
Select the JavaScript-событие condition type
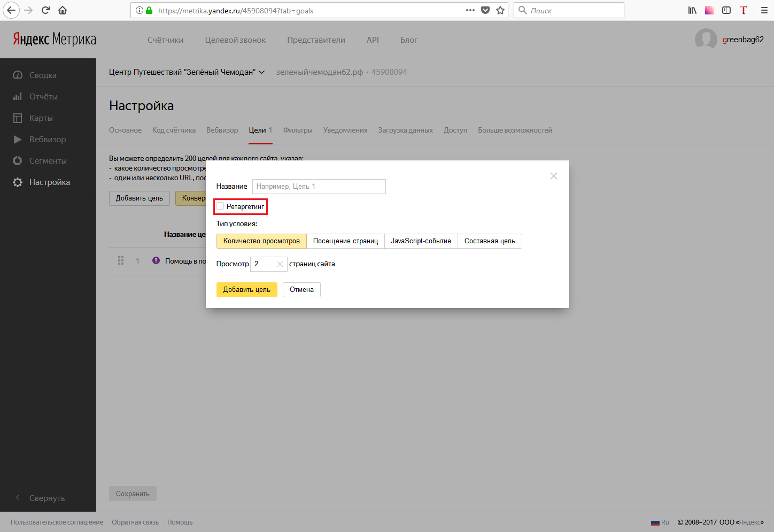pos(421,241)
